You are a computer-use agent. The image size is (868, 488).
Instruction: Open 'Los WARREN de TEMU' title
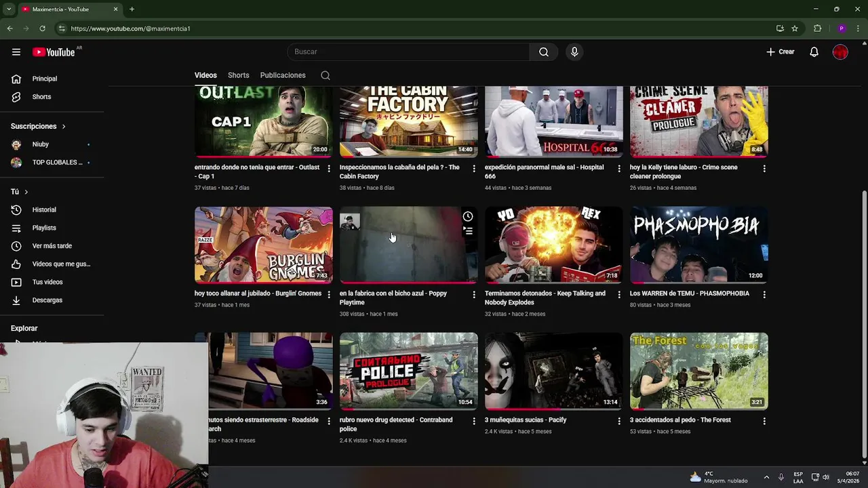pos(690,293)
